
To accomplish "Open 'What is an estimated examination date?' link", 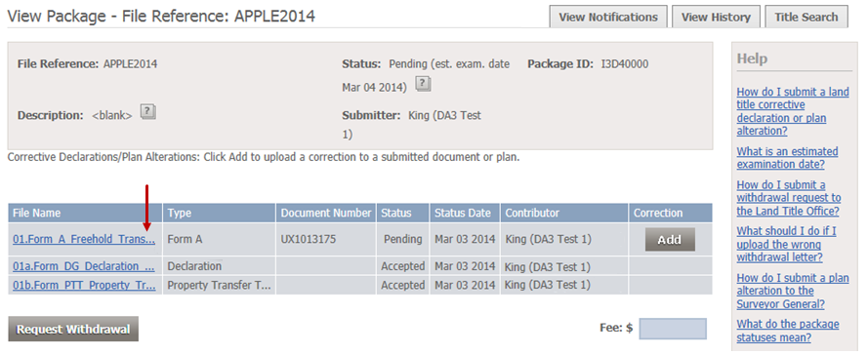I will (787, 158).
